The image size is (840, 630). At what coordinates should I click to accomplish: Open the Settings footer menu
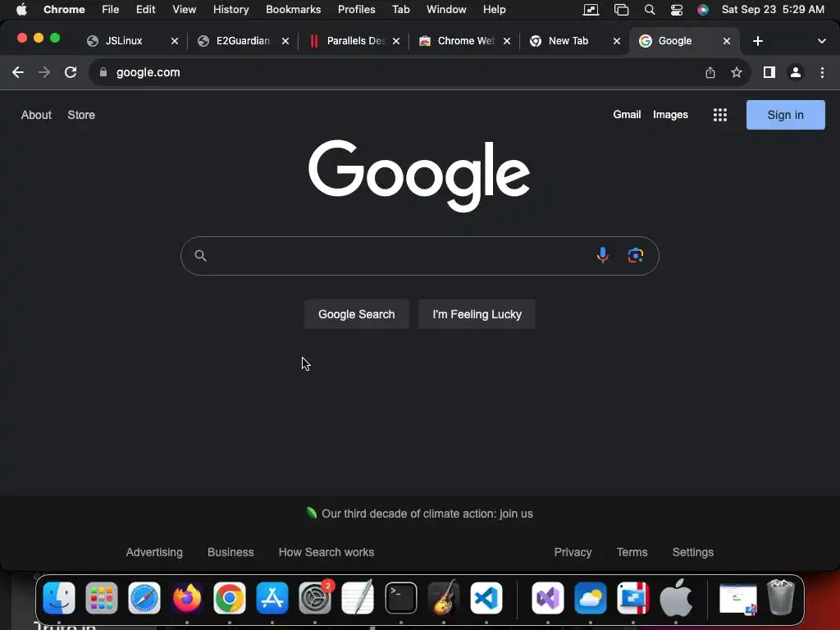coord(692,552)
